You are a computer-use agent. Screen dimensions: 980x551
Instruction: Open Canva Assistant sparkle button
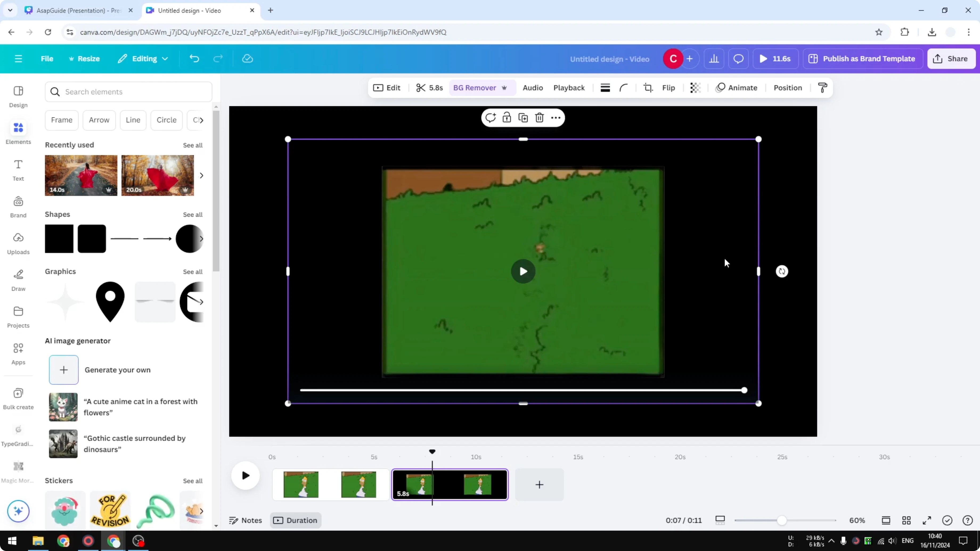[x=18, y=511]
